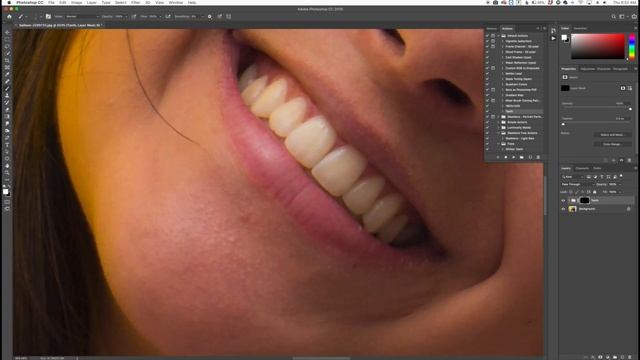This screenshot has width=640, height=360.
Task: Toggle the Default Actions set checkmark
Action: click(487, 36)
